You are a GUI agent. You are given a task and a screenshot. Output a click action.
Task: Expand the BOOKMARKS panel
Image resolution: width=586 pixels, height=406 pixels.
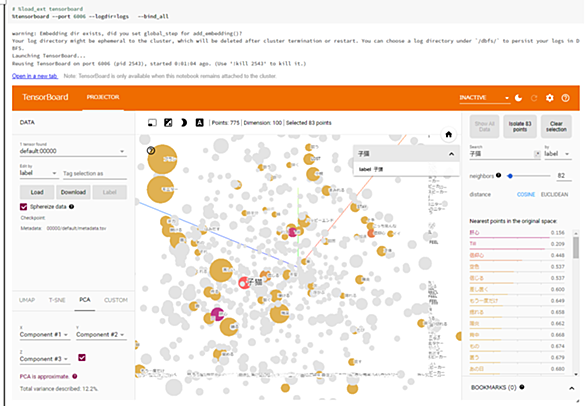coord(571,388)
